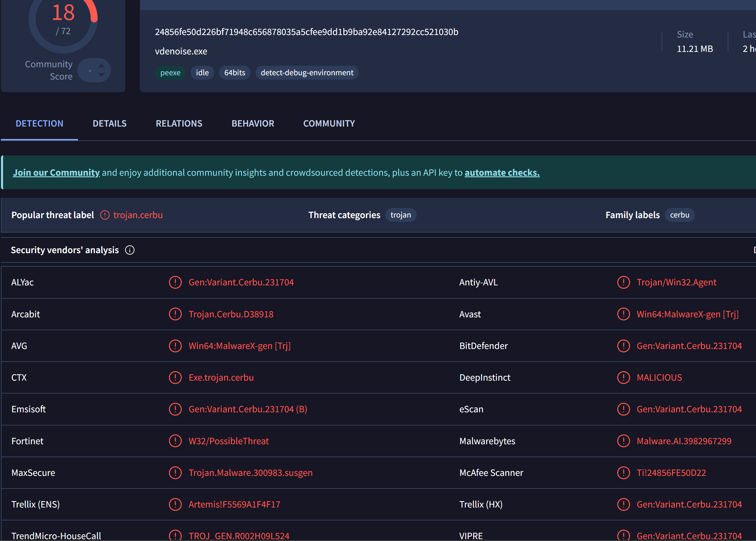Click the alert icon in Emsisoft row
756x541 pixels.
[175, 409]
